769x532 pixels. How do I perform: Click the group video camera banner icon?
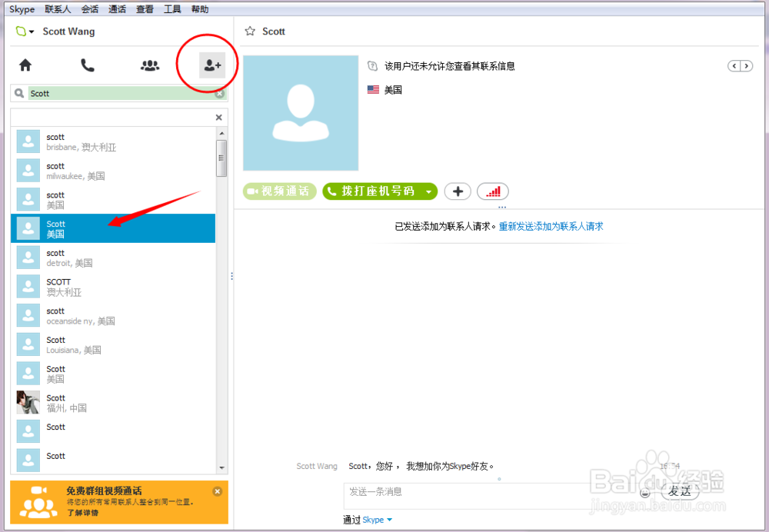(38, 501)
